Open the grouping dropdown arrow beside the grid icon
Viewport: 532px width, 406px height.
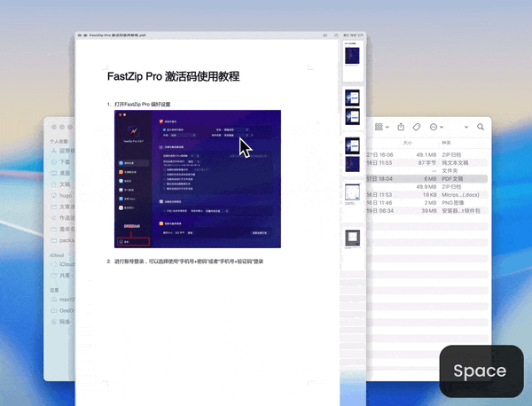tap(387, 127)
